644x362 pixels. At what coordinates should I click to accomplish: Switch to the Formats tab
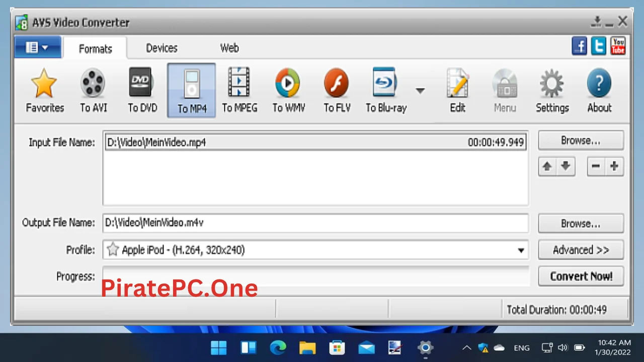pyautogui.click(x=95, y=49)
